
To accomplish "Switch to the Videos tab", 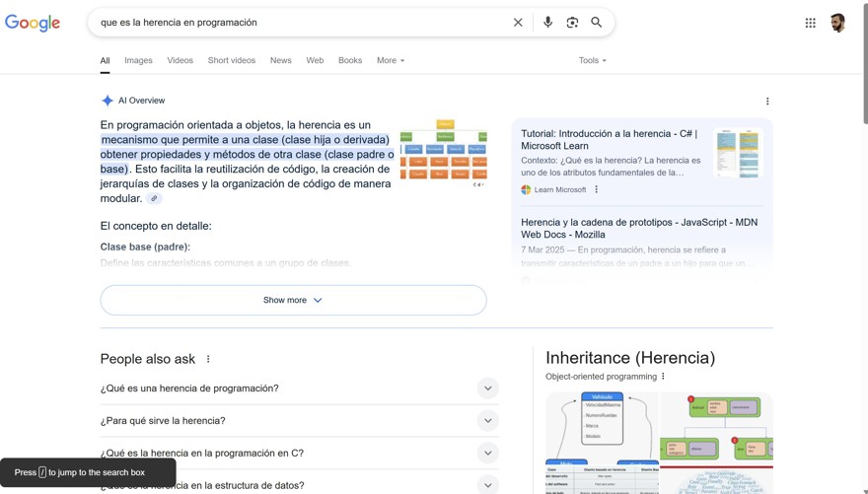I will tap(180, 60).
